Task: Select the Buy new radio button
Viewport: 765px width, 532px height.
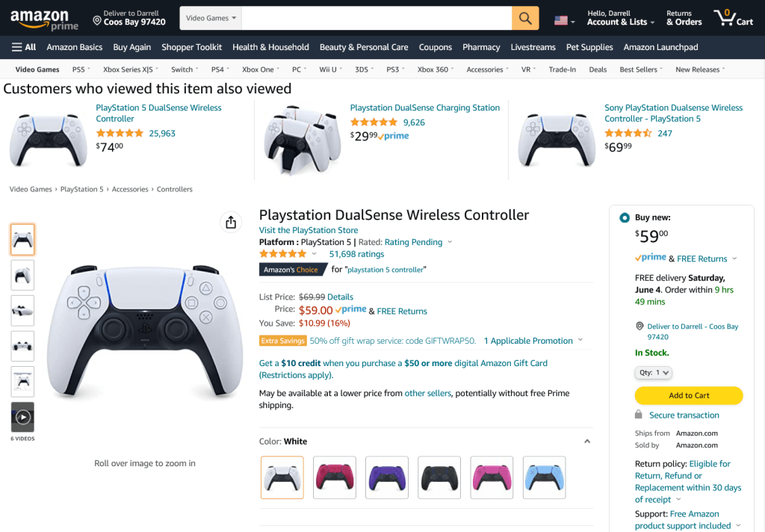Action: click(x=625, y=218)
